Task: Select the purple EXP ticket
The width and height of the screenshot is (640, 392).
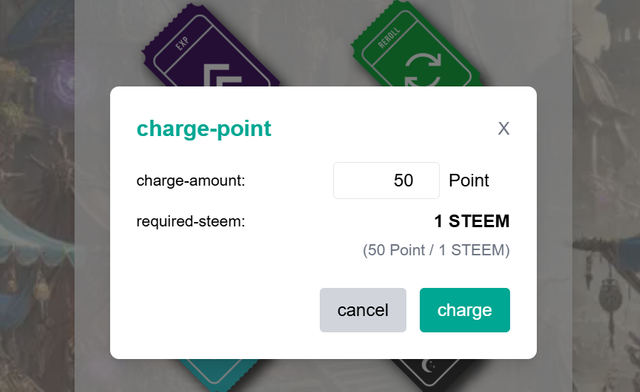Action: click(x=210, y=47)
